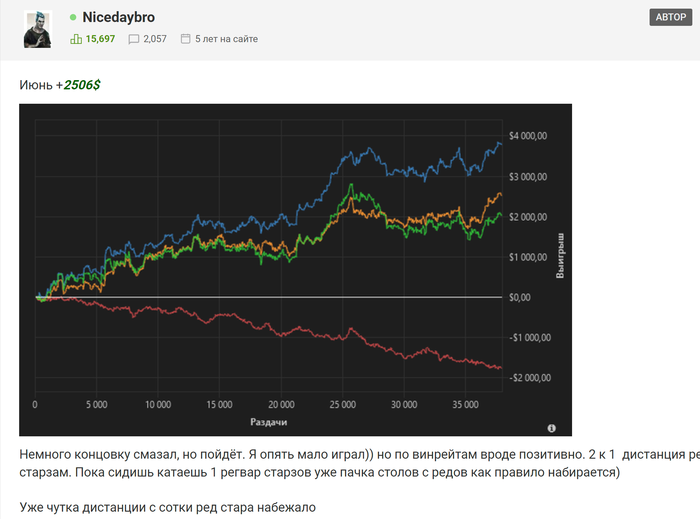
Task: Click the АВТОР author badge
Action: (x=669, y=18)
